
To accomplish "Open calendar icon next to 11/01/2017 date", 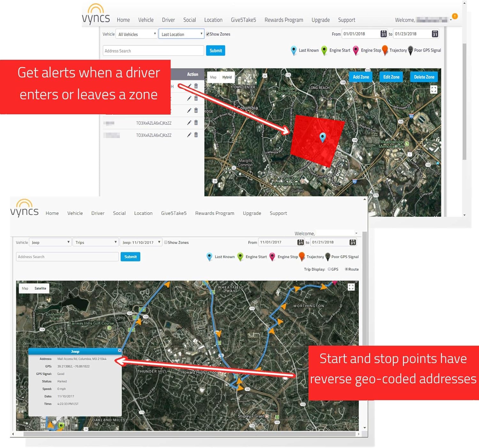I will pyautogui.click(x=300, y=242).
